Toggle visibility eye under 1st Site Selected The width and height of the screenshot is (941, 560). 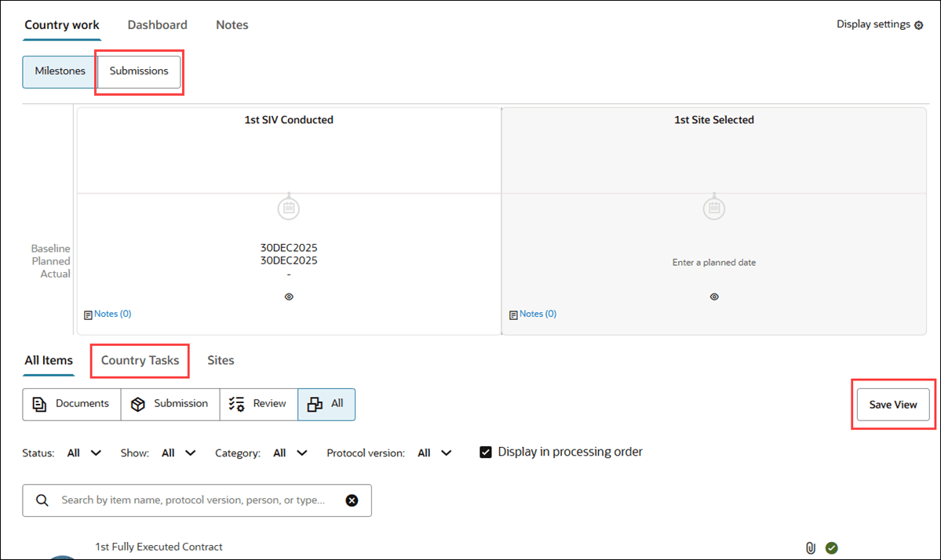[x=713, y=296]
